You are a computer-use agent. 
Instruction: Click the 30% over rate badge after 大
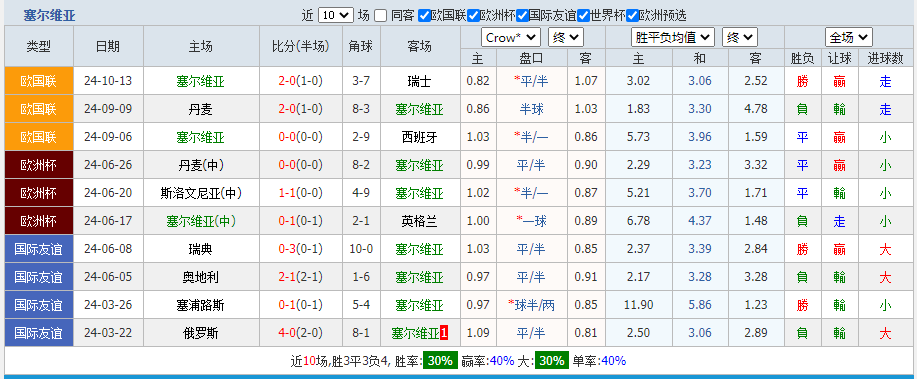(x=551, y=361)
